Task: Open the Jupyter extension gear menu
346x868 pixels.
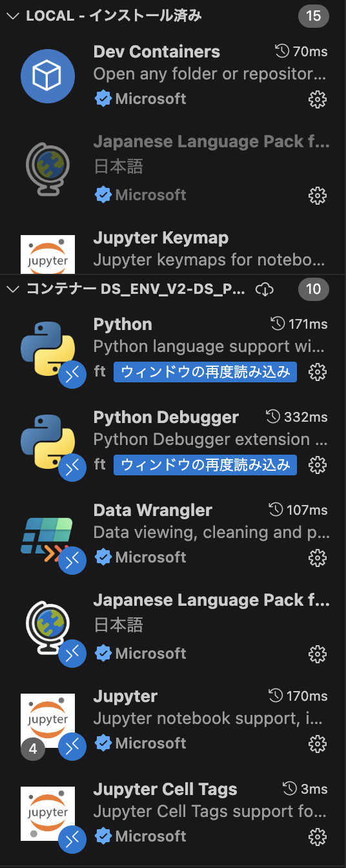Action: [x=317, y=744]
